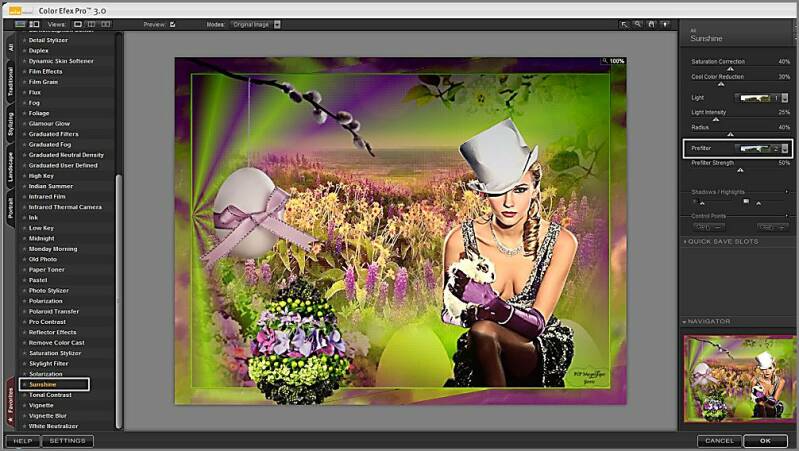Open the Modes dropdown arrow

click(x=277, y=24)
